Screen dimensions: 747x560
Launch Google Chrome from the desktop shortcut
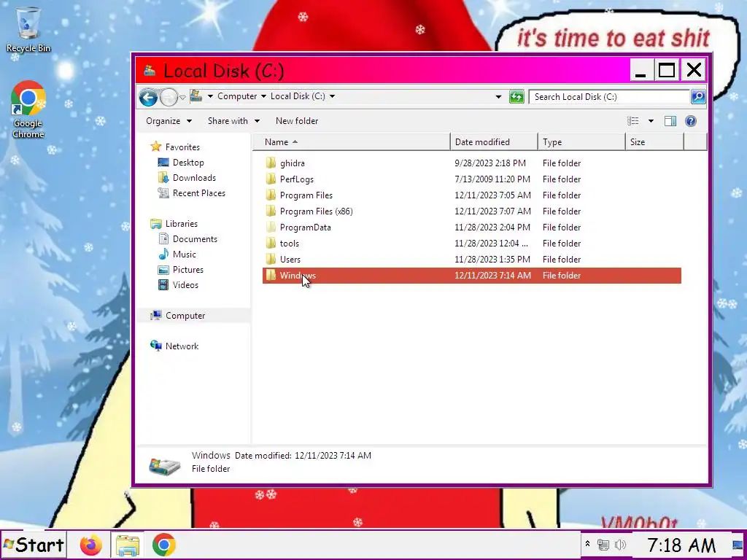(x=28, y=109)
